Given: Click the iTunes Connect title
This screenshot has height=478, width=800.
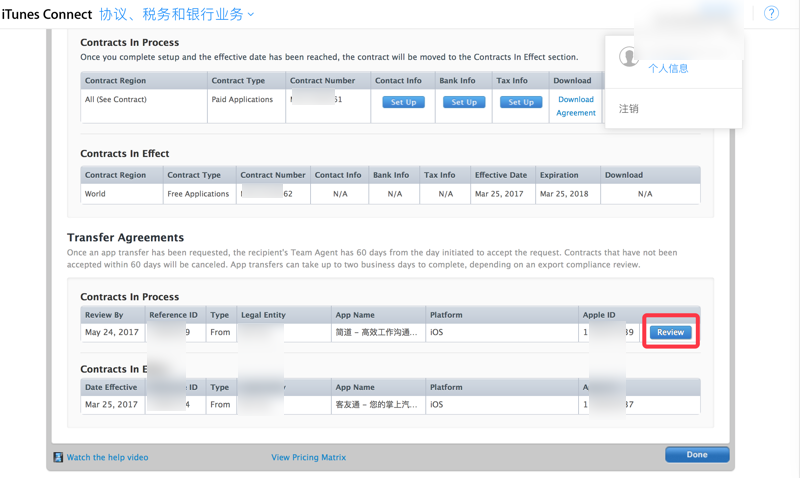Looking at the screenshot, I should point(46,14).
